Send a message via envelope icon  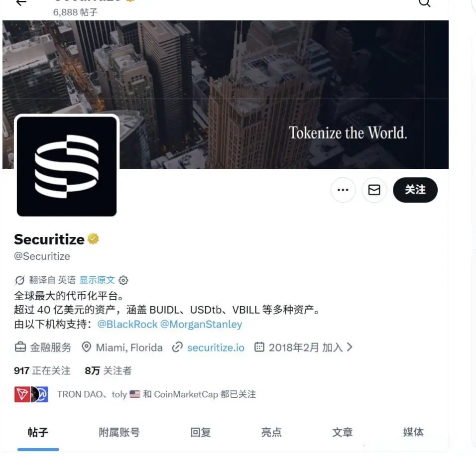tap(374, 190)
